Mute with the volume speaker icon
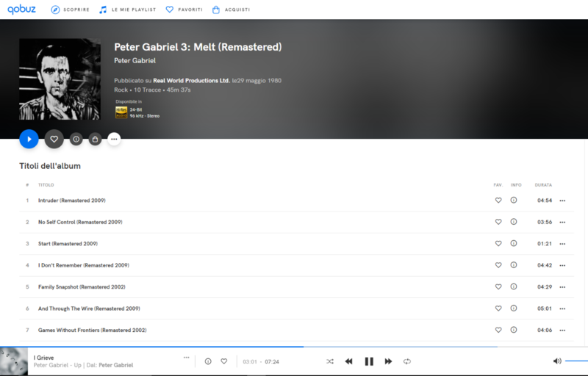 pyautogui.click(x=557, y=361)
